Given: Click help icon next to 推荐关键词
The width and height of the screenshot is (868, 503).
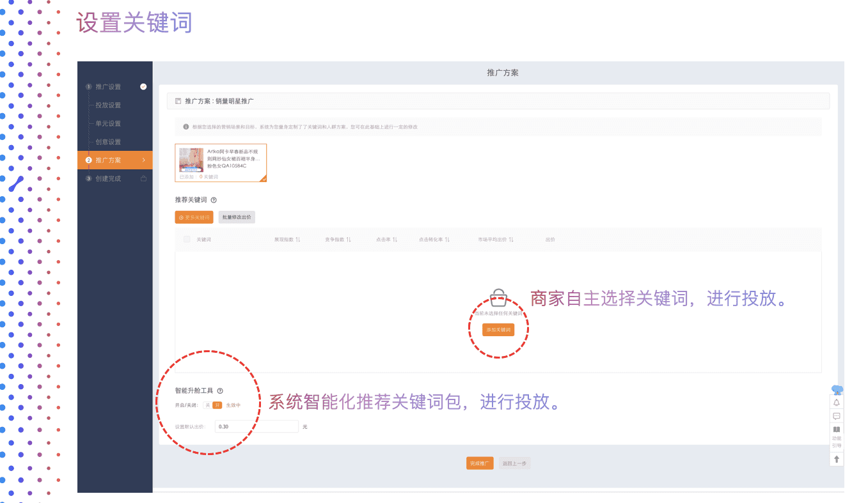Looking at the screenshot, I should 214,200.
